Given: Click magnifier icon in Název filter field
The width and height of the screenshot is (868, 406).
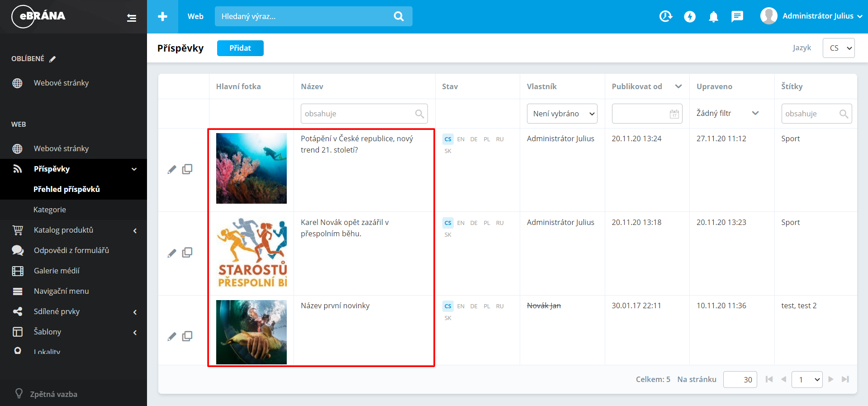Looking at the screenshot, I should pos(420,114).
